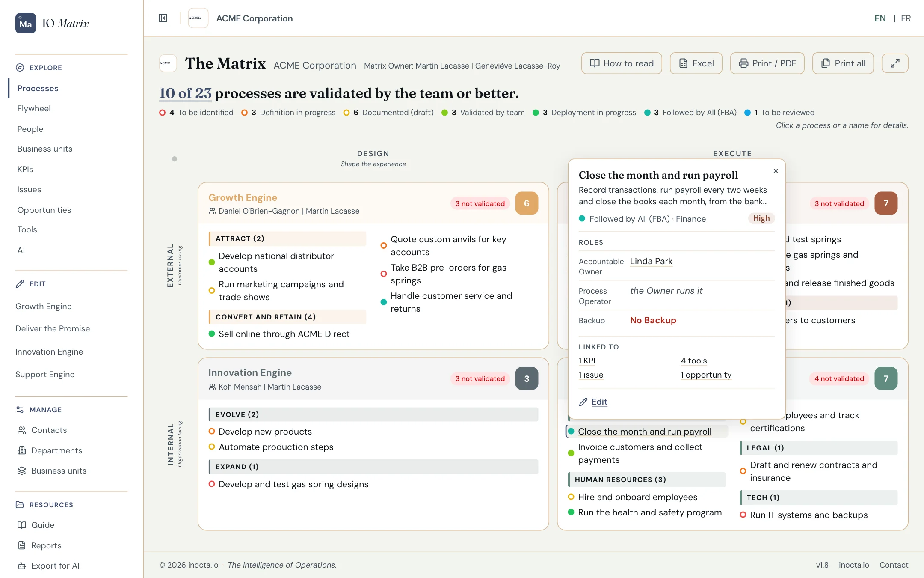The image size is (924, 578).
Task: Click the '10 of 23' validated count link
Action: (x=185, y=93)
